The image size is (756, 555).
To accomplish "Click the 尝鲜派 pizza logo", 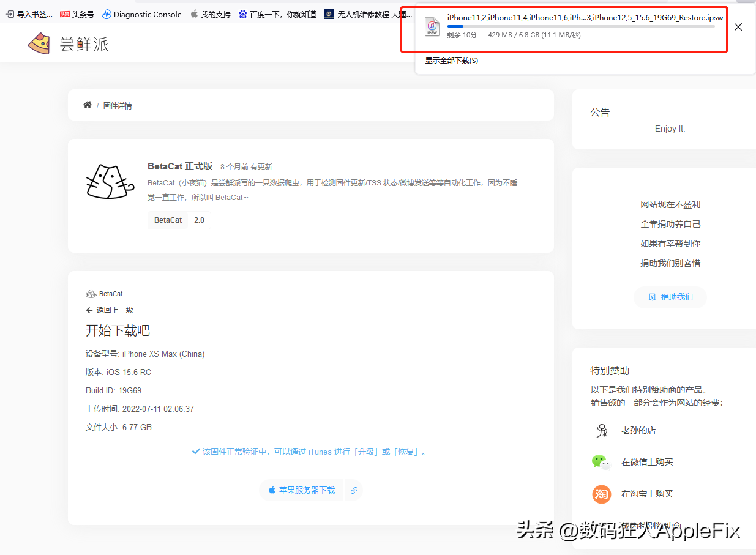I will point(39,43).
